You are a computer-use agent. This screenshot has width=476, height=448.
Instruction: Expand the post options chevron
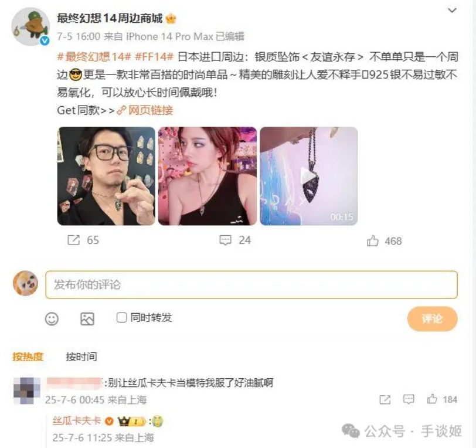tap(452, 11)
